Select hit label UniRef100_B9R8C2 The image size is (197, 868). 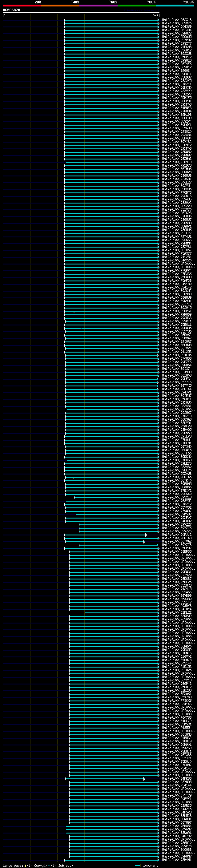177,33
